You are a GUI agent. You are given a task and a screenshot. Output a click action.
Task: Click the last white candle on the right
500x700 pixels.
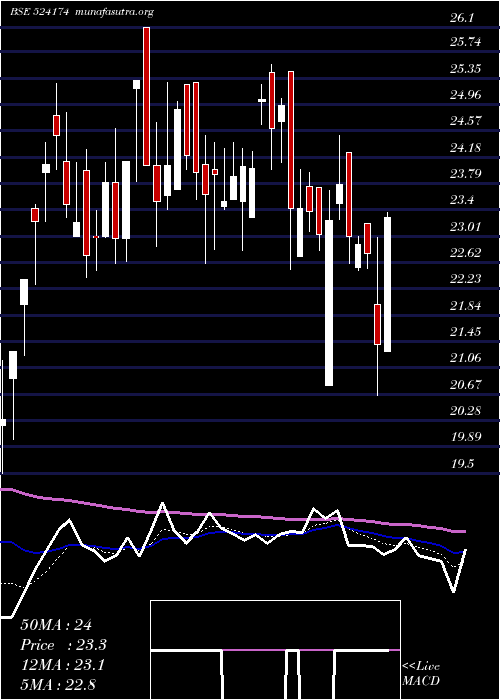click(388, 284)
